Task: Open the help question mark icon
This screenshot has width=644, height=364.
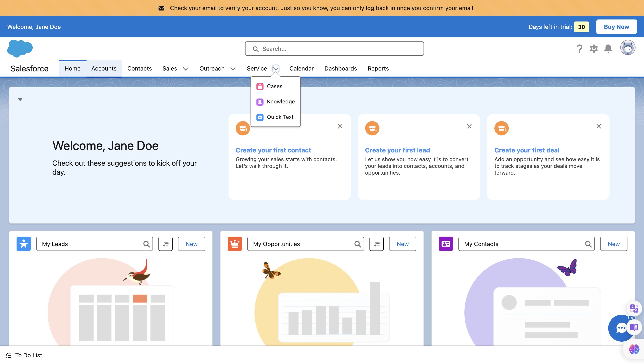Action: tap(579, 49)
